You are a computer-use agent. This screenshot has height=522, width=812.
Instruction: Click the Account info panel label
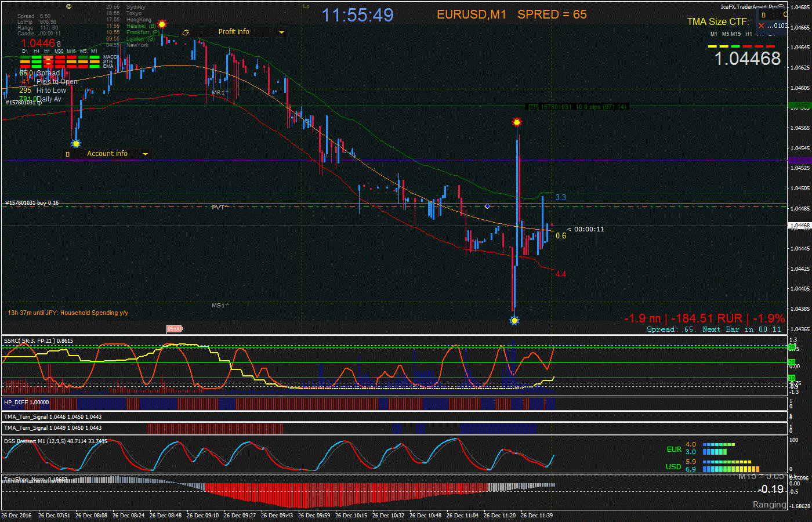(107, 154)
